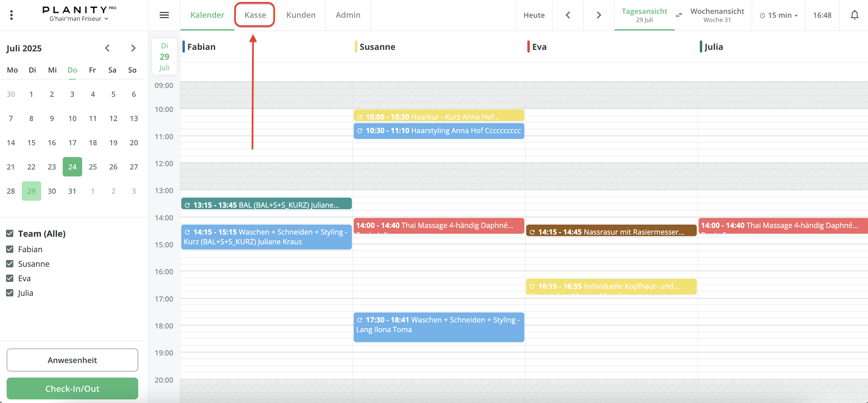This screenshot has width=868, height=403.
Task: Click the hamburger menu icon
Action: (164, 15)
